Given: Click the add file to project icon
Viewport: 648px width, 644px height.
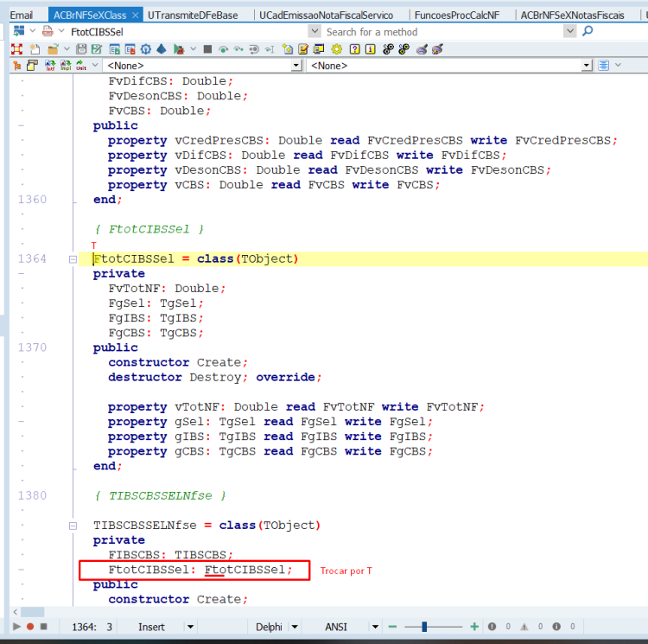Looking at the screenshot, I should point(114,49).
